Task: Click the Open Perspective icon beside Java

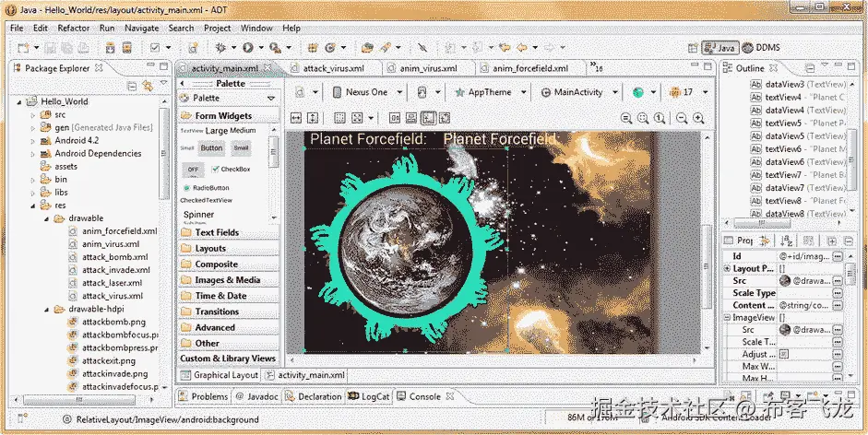Action: point(693,48)
